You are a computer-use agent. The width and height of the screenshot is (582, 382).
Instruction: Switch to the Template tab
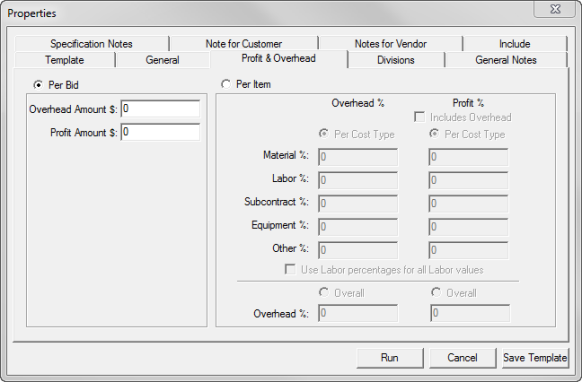coord(65,60)
